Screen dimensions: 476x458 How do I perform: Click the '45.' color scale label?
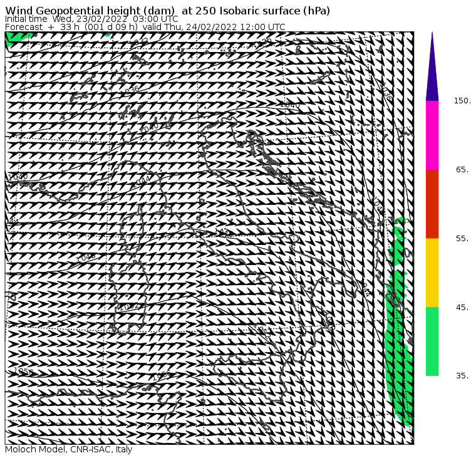[462, 308]
